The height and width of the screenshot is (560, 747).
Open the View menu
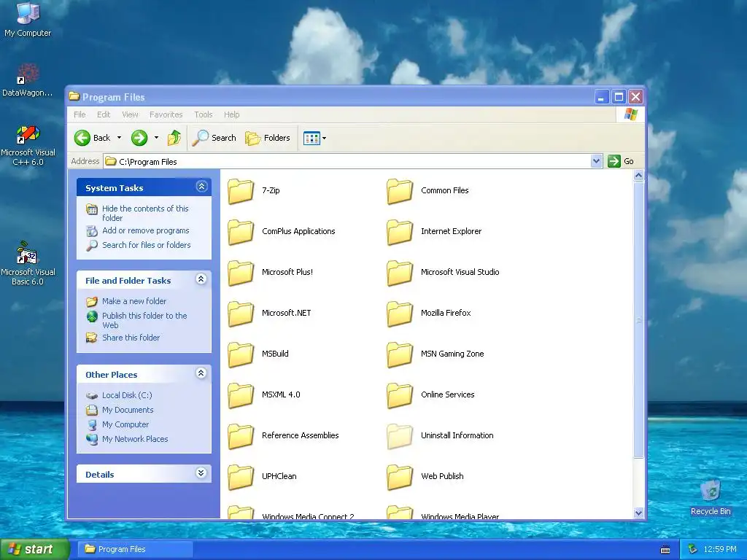pos(130,114)
